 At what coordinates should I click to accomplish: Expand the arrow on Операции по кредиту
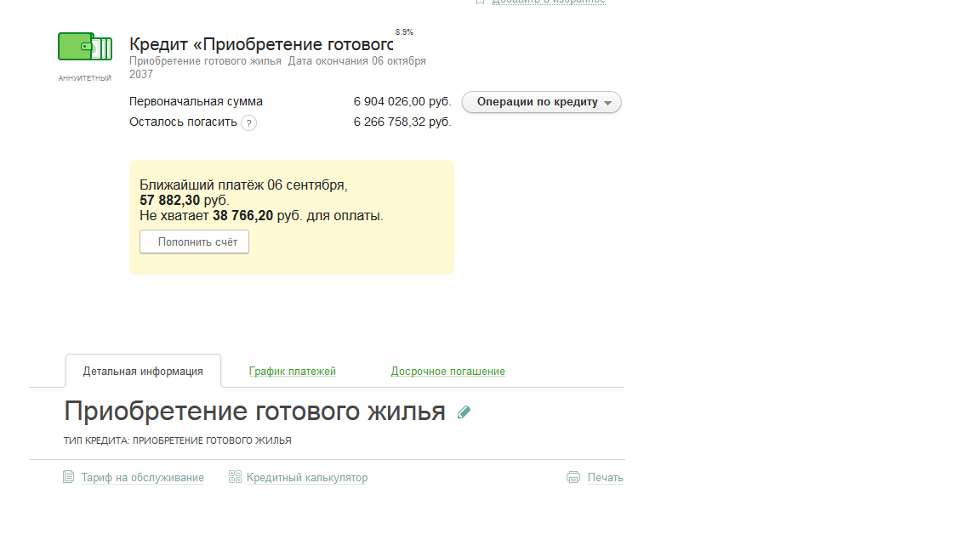(607, 103)
